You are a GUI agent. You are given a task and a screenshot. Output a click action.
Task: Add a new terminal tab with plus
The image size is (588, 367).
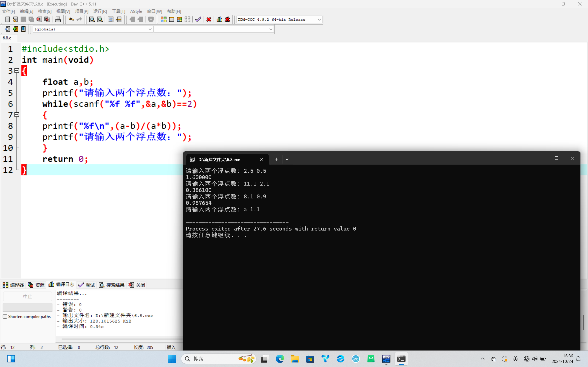276,159
